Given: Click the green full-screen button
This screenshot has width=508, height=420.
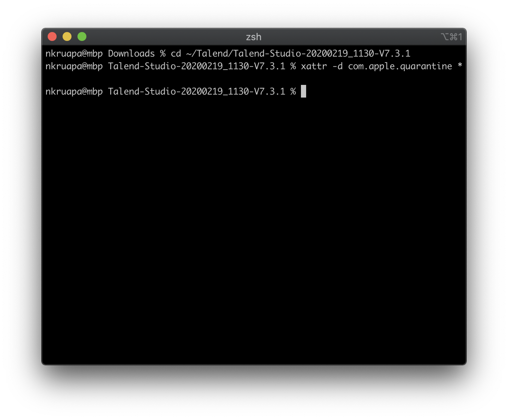Looking at the screenshot, I should [82, 36].
